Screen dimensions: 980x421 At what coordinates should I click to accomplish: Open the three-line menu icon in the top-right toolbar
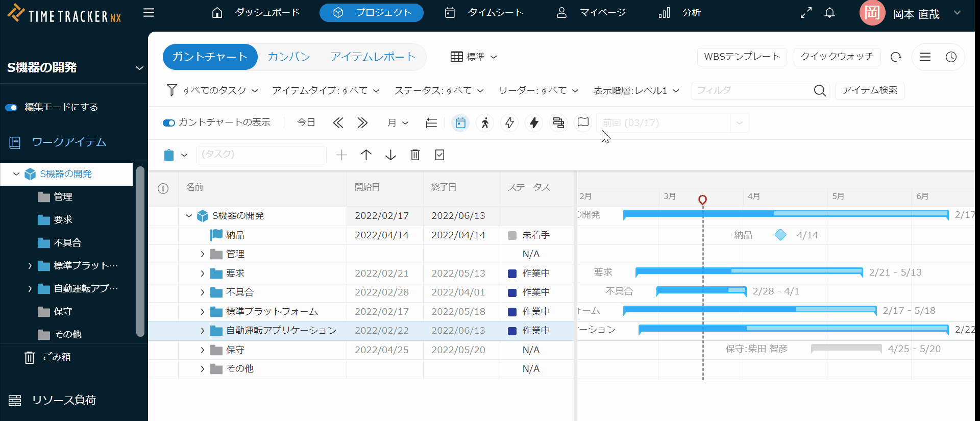[925, 57]
